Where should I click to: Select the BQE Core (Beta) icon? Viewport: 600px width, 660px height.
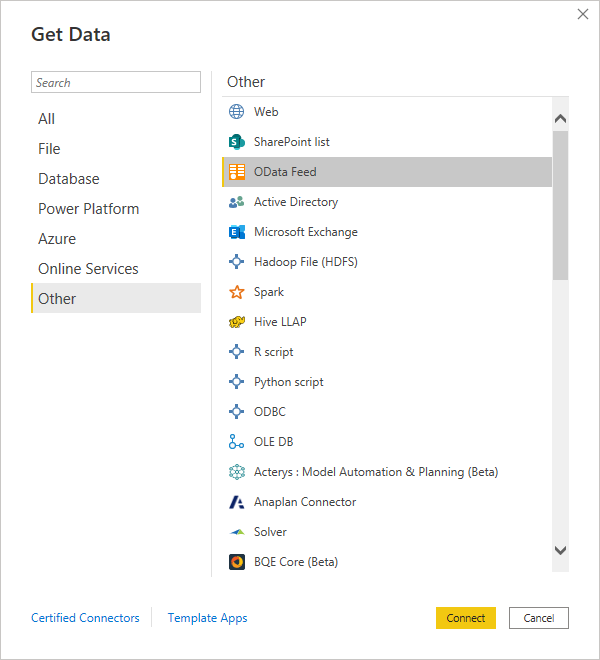pyautogui.click(x=237, y=562)
